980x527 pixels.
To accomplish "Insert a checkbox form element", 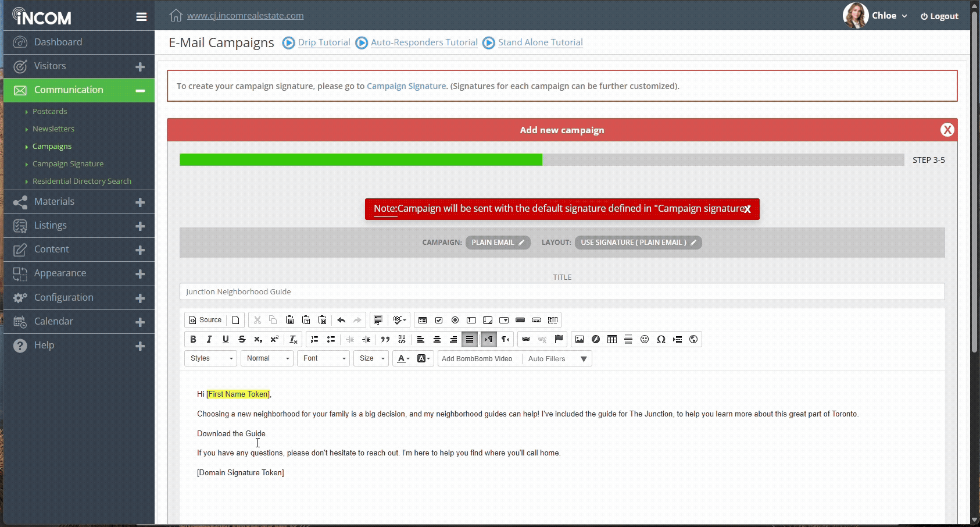I will (x=439, y=321).
